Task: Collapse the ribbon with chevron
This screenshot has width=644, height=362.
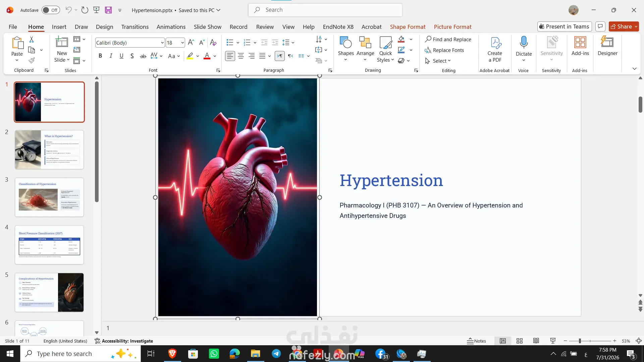Action: (x=634, y=69)
